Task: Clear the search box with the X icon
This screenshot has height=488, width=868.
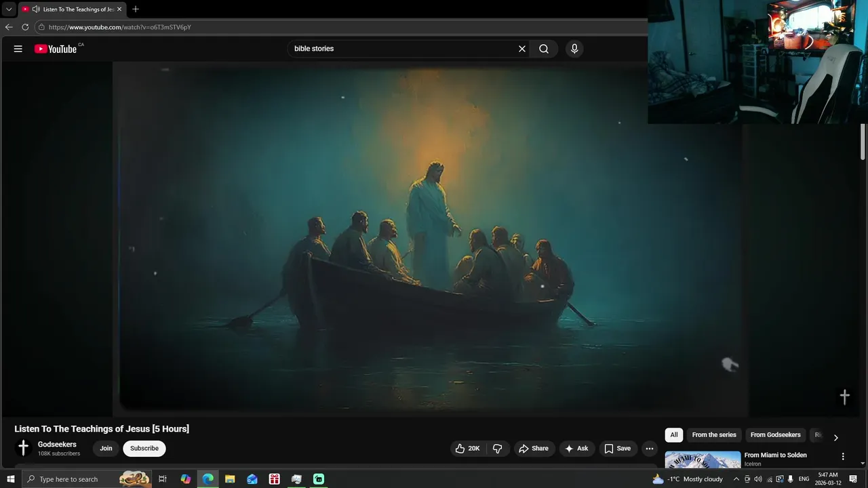Action: [522, 49]
